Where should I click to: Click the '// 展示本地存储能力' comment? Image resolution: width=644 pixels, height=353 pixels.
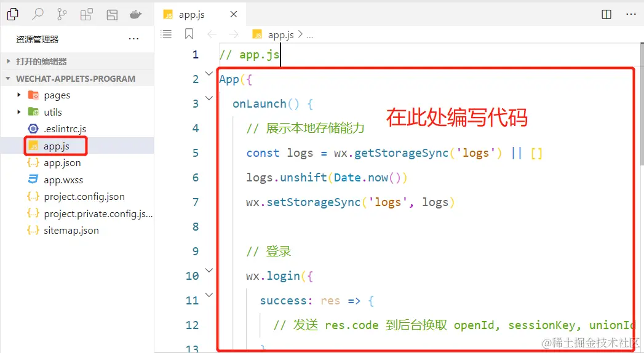point(305,129)
